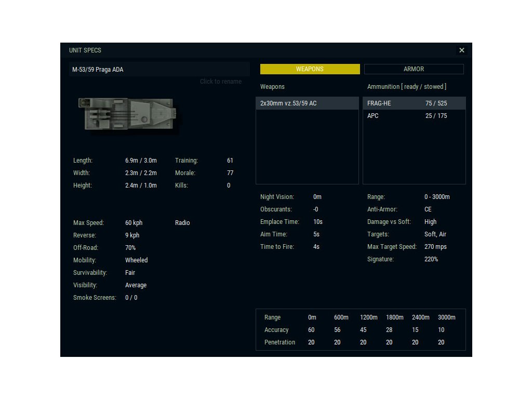Click the Targets Soft, Air value
Screen dimensions: 532x399
pyautogui.click(x=435, y=234)
